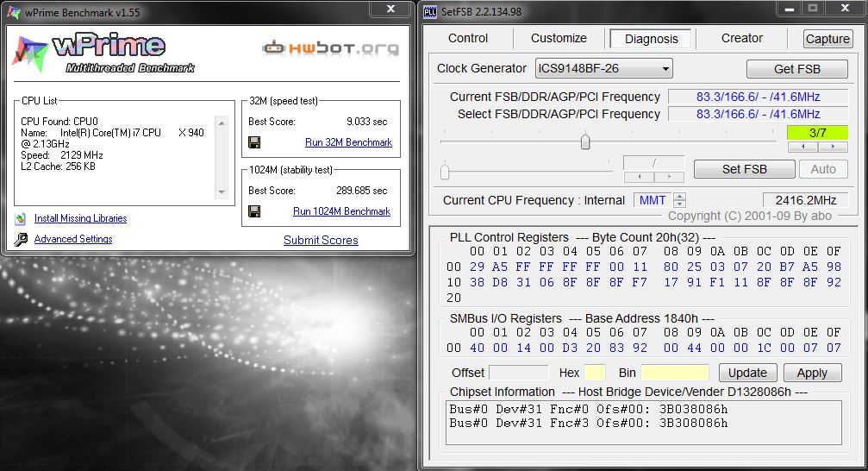
Task: Click the Apply button
Action: click(812, 373)
